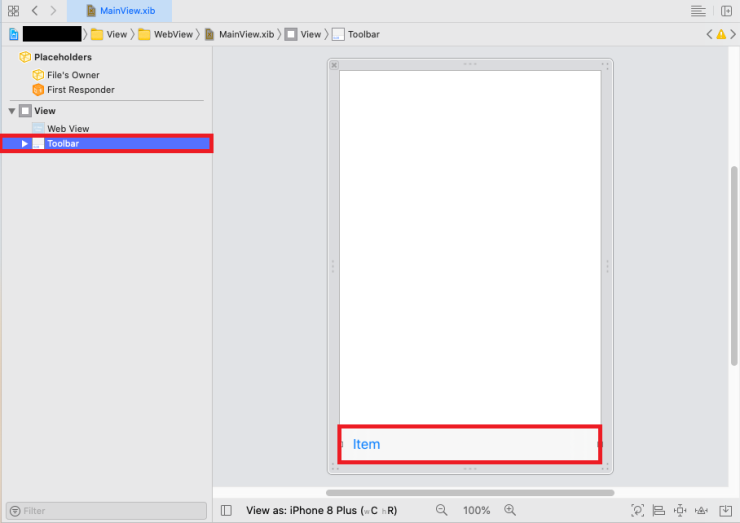
Task: Zoom out of the canvas
Action: pyautogui.click(x=442, y=510)
